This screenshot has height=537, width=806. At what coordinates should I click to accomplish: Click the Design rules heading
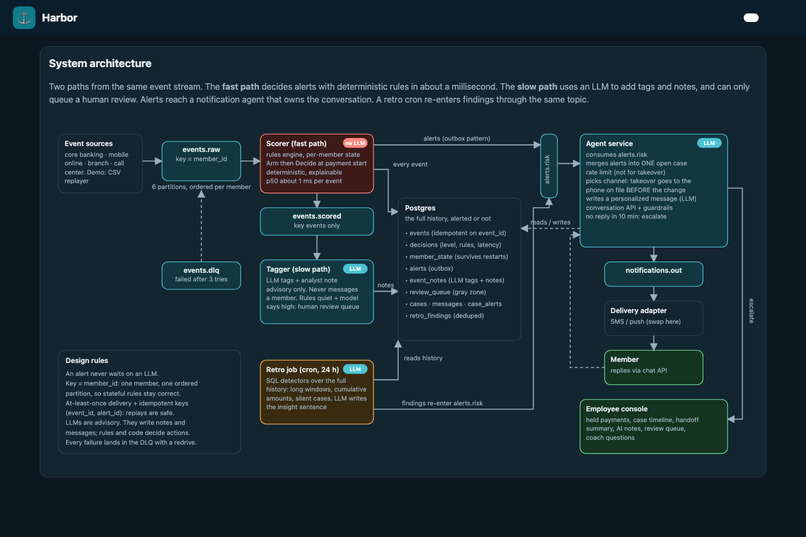point(86,360)
